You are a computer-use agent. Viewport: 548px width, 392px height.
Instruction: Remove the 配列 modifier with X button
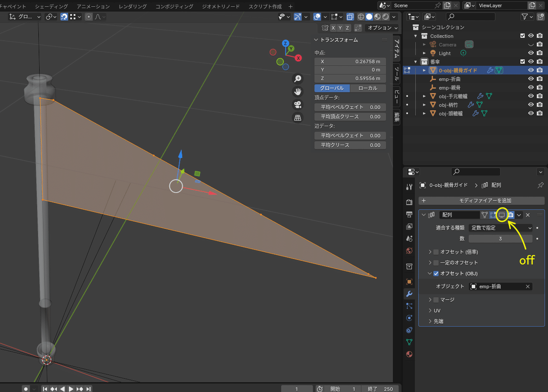(x=527, y=215)
